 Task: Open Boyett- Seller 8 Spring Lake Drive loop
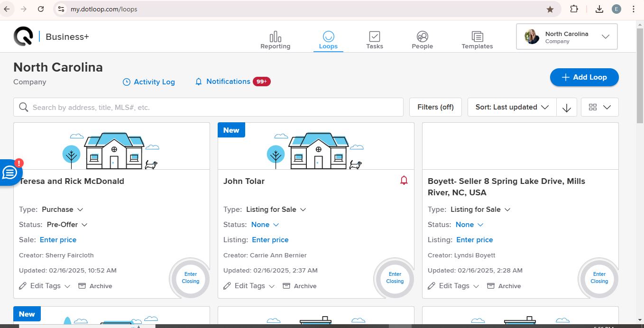[506, 187]
